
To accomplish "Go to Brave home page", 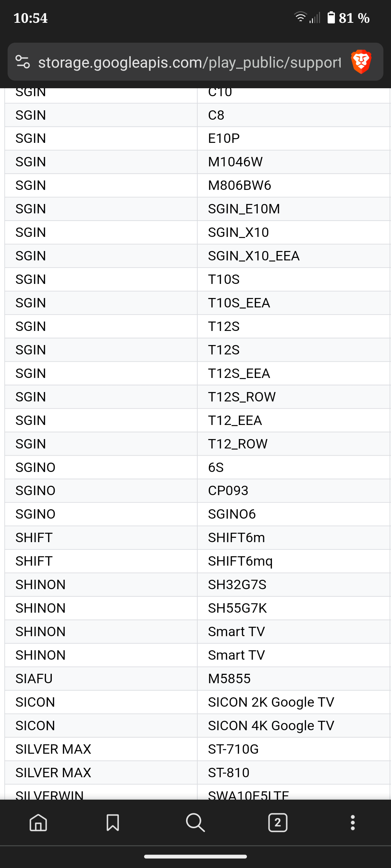I will [38, 823].
